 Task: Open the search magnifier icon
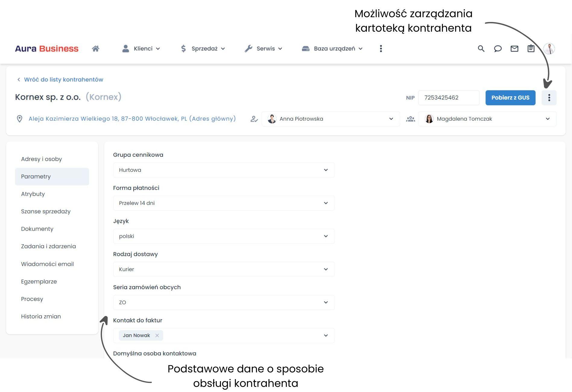481,49
